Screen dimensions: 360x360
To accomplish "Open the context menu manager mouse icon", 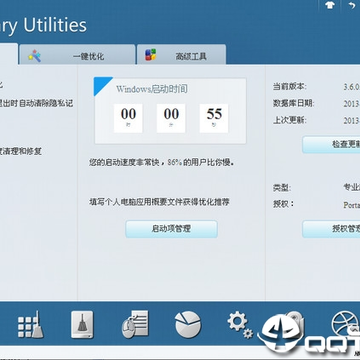I will 134,324.
